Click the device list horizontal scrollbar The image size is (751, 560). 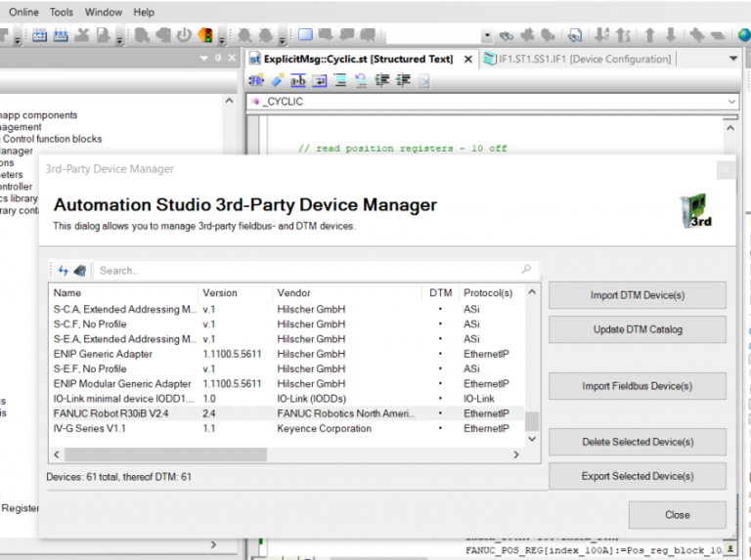(x=166, y=454)
